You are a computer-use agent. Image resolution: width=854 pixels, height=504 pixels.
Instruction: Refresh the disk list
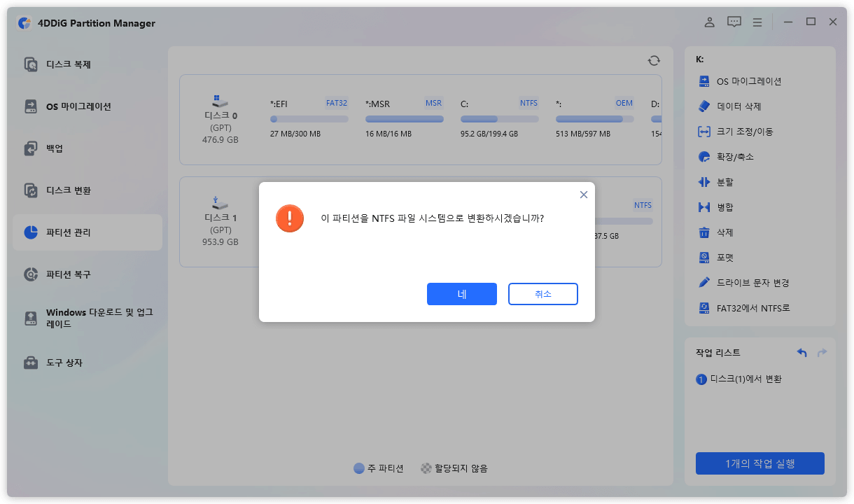tap(653, 60)
